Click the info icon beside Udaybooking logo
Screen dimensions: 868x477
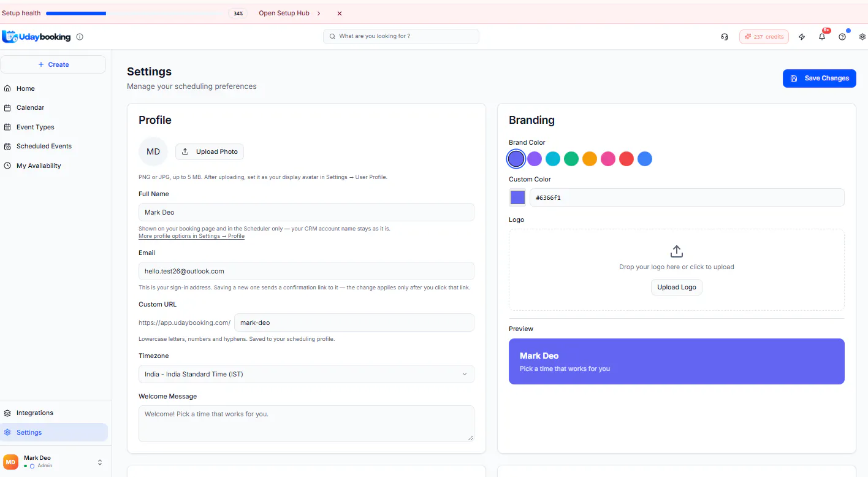click(80, 37)
